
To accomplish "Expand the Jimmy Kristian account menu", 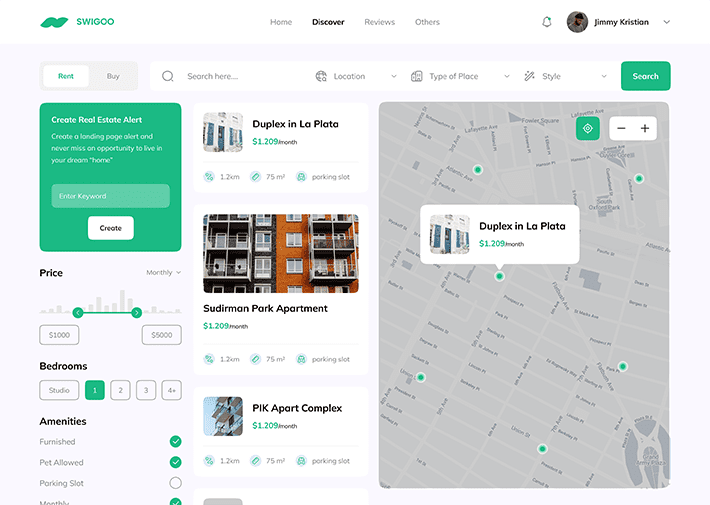I will click(667, 22).
